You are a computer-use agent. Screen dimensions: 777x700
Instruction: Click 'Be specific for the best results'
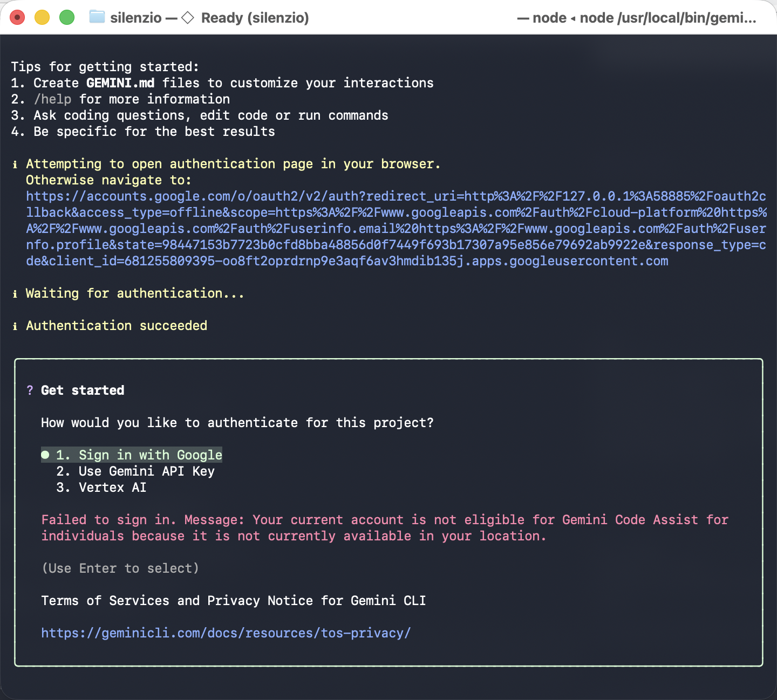point(143,132)
